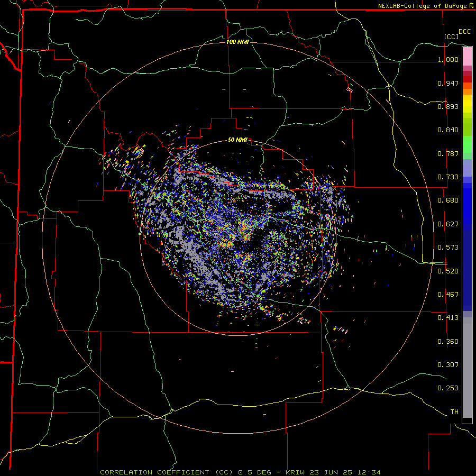Click the Correlation Coefficient caption at the bottom
The height and width of the screenshot is (476, 476).
[x=240, y=472]
